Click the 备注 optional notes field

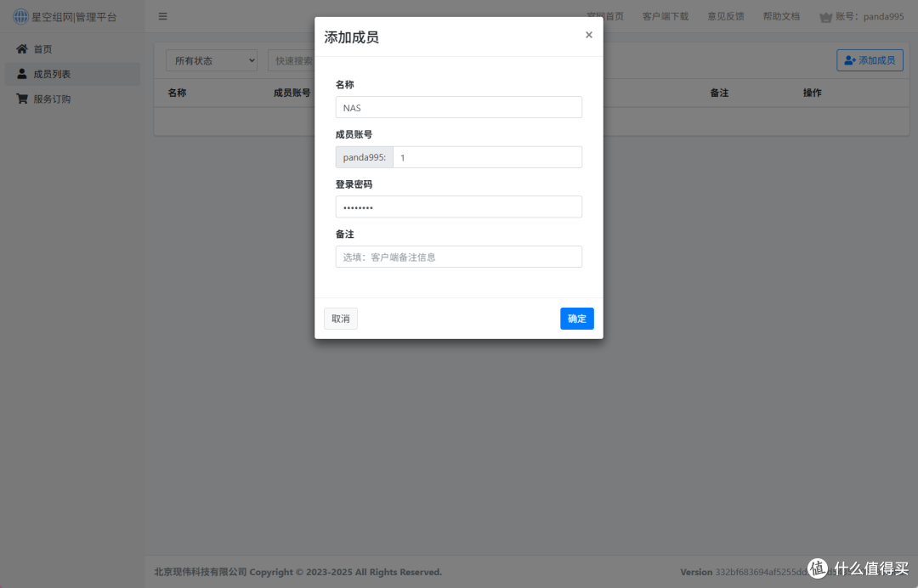[458, 257]
